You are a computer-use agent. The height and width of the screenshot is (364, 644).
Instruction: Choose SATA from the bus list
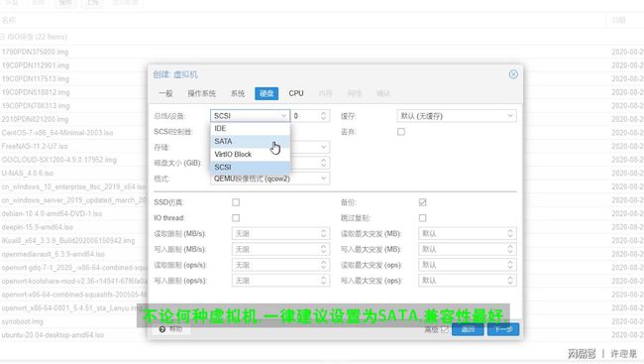pos(250,141)
